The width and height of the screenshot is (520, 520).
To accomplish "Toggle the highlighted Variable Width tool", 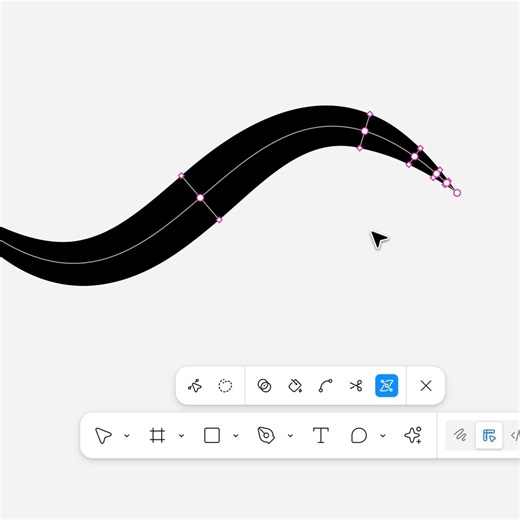I will click(x=386, y=386).
